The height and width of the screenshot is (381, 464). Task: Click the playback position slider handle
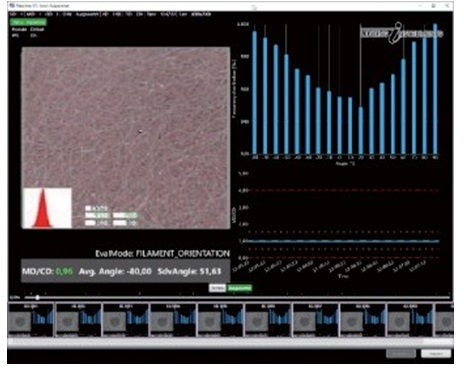coord(37,297)
